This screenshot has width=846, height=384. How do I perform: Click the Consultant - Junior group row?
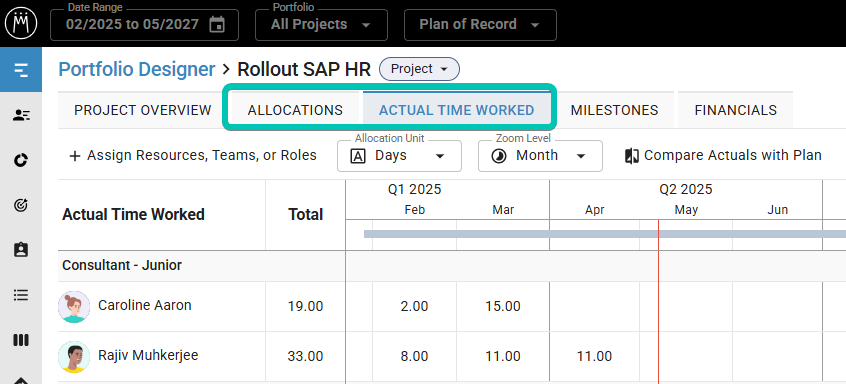[x=452, y=266]
